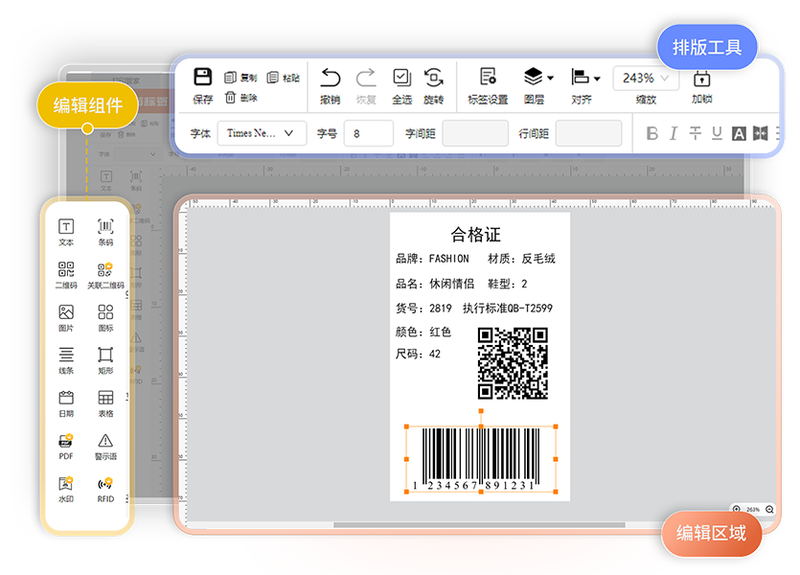The image size is (800, 575).
Task: Click the canvas zoom in magnifier
Action: pos(736,509)
